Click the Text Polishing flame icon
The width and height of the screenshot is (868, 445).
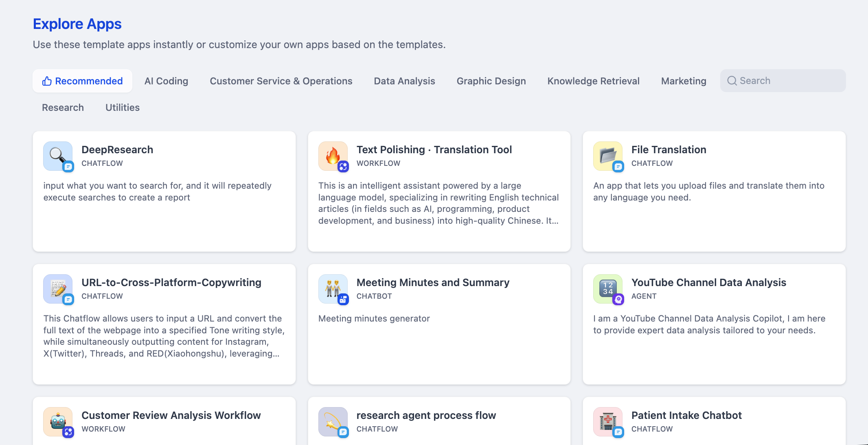[333, 156]
